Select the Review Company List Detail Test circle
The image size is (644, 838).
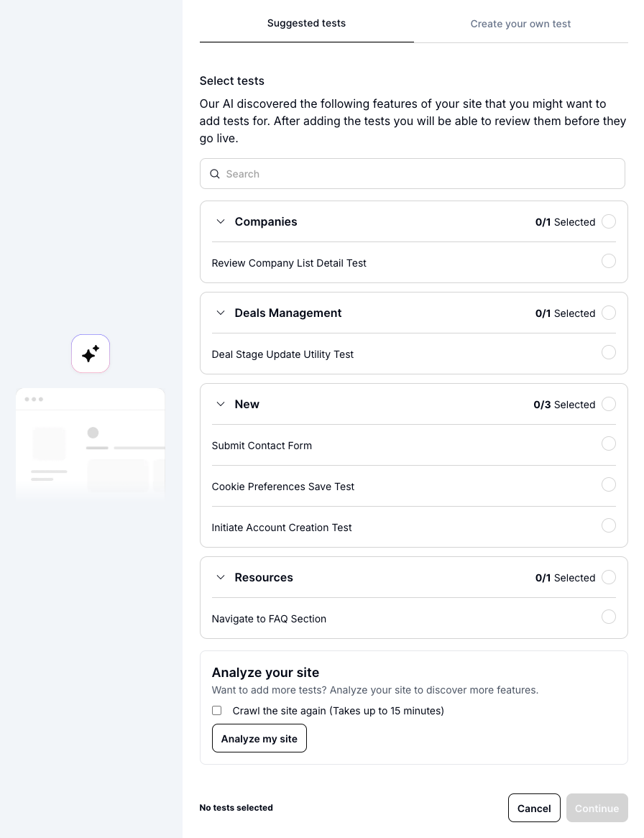[x=609, y=261]
